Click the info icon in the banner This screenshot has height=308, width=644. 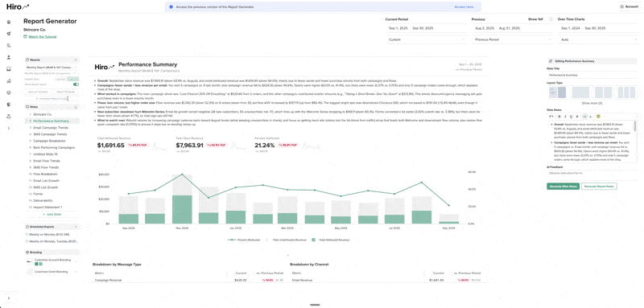pyautogui.click(x=171, y=7)
